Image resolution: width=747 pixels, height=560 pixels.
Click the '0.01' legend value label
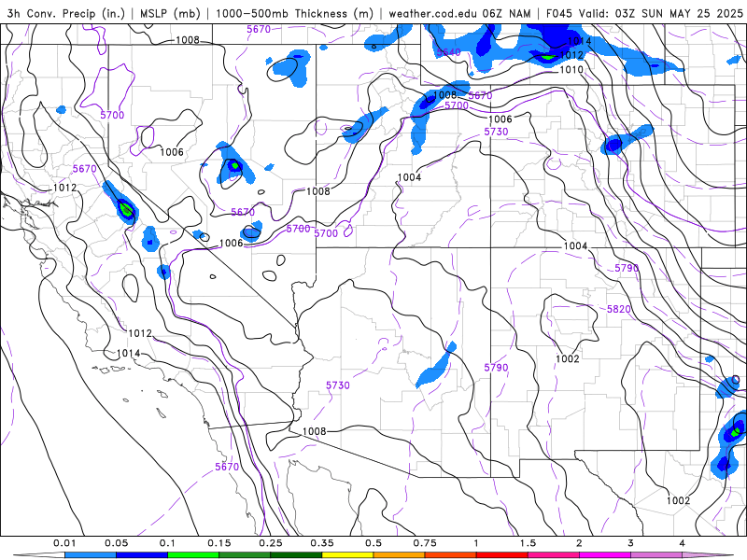coord(64,543)
